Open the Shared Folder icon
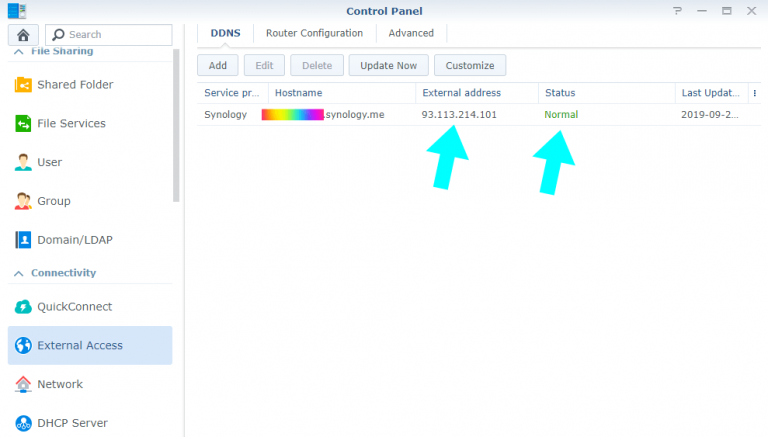 tap(23, 85)
